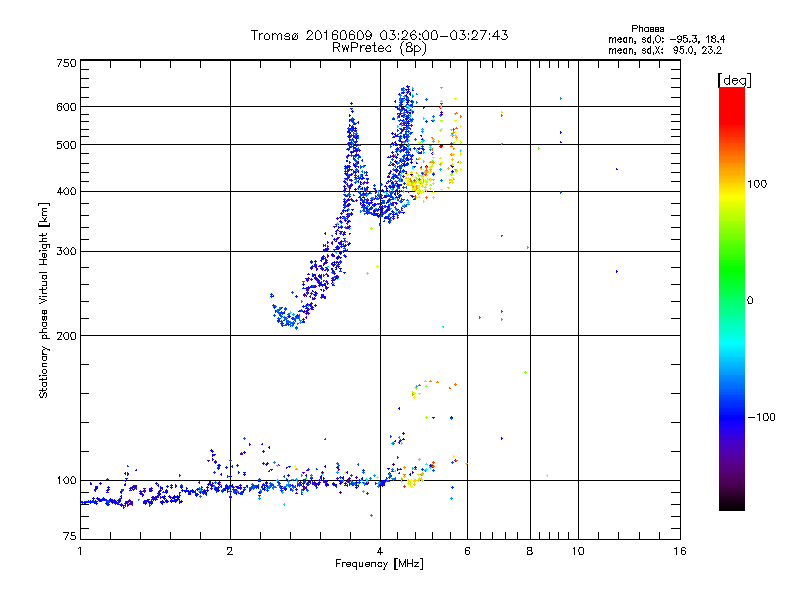Click the plot title 'Tromsø 20160609 03:26:00-03:27:43'

pyautogui.click(x=379, y=35)
